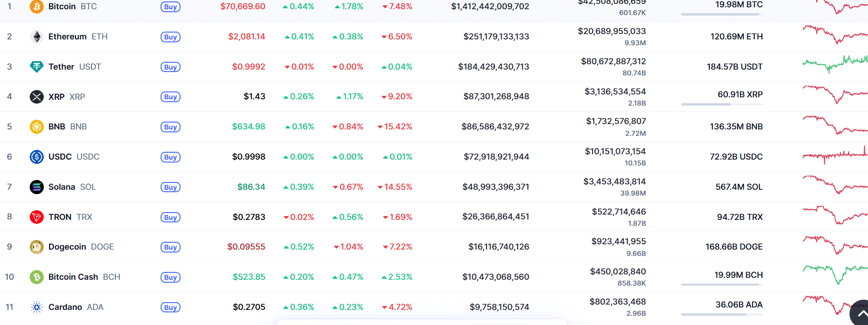The height and width of the screenshot is (325, 868).
Task: Click the Solana logo icon
Action: pyautogui.click(x=36, y=187)
